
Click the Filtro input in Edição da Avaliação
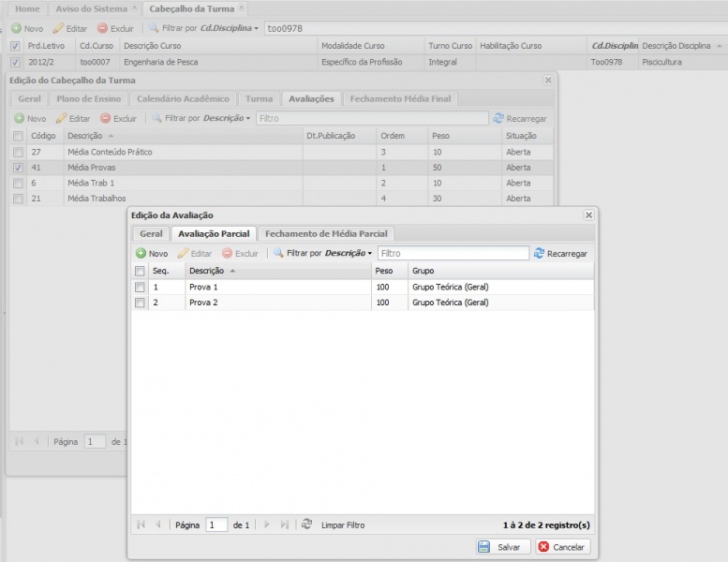click(453, 253)
